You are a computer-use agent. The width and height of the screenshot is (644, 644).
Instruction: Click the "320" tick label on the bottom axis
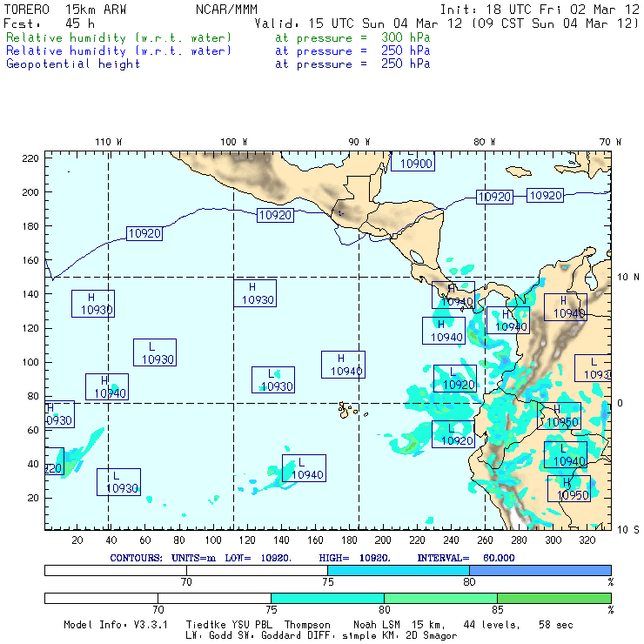587,540
